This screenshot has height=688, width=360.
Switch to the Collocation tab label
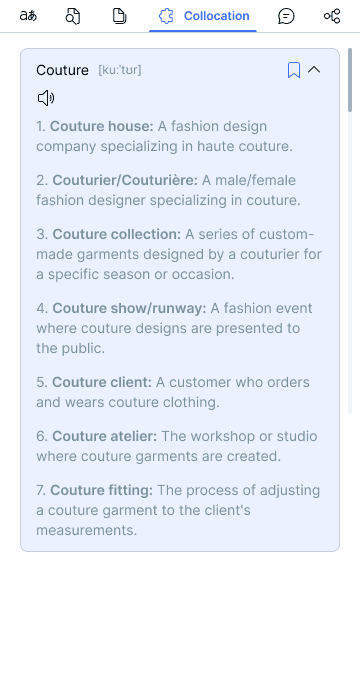click(x=216, y=16)
